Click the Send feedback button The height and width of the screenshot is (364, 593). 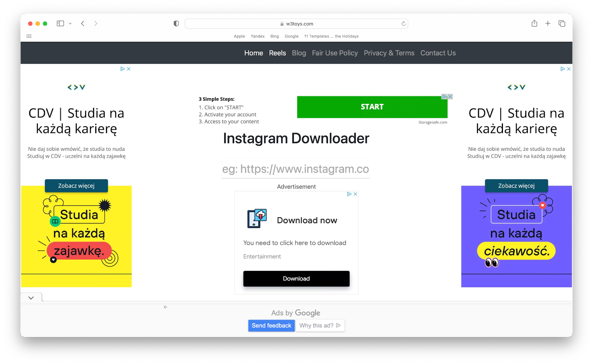[271, 325]
